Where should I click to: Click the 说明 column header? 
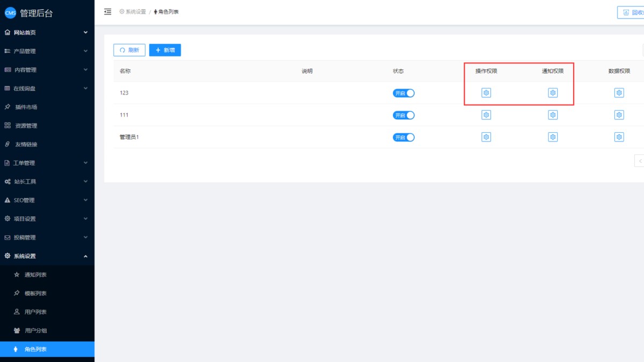[x=307, y=71]
